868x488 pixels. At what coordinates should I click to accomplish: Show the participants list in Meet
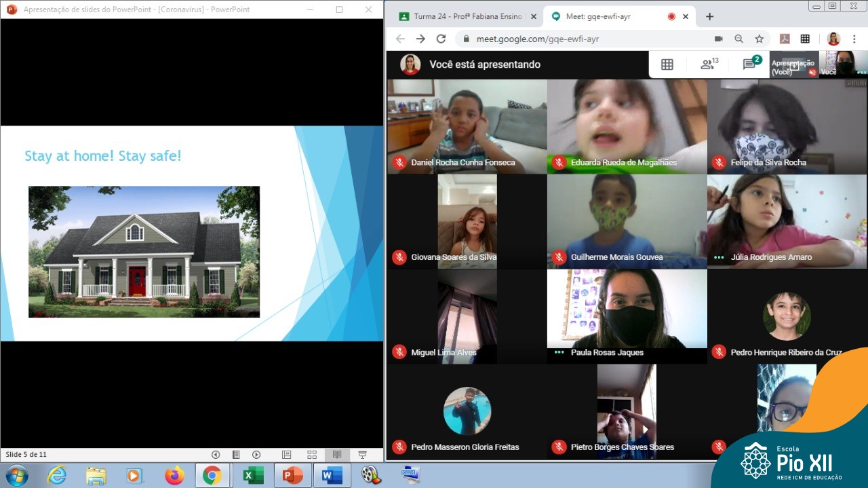click(x=709, y=64)
